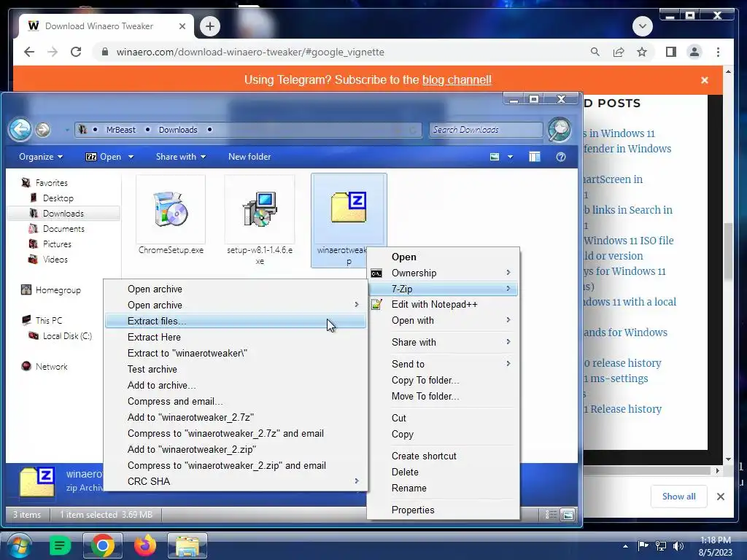747x560 pixels.
Task: Click the share page icon in Chrome
Action: pyautogui.click(x=619, y=52)
